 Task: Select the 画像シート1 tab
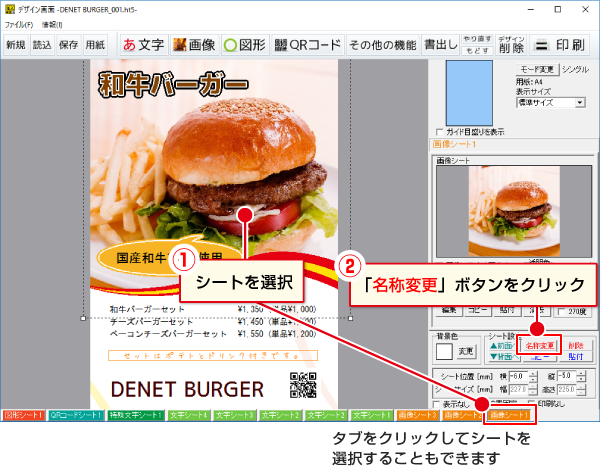point(509,415)
